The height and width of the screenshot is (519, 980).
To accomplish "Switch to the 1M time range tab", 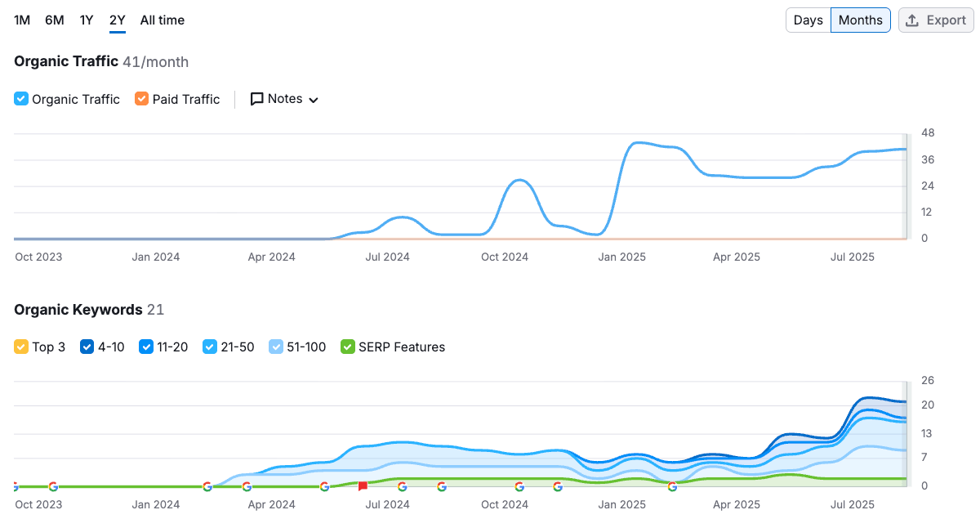I will pos(21,20).
